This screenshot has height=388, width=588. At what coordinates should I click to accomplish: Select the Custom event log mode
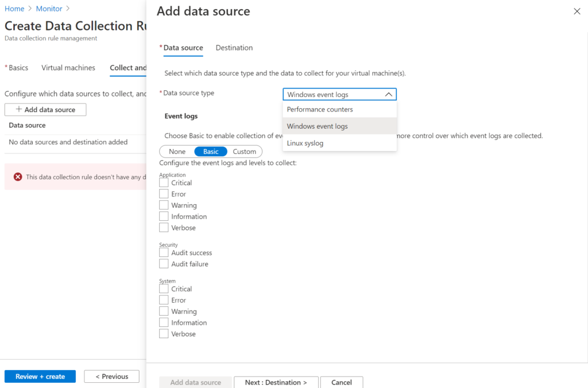[x=245, y=152]
